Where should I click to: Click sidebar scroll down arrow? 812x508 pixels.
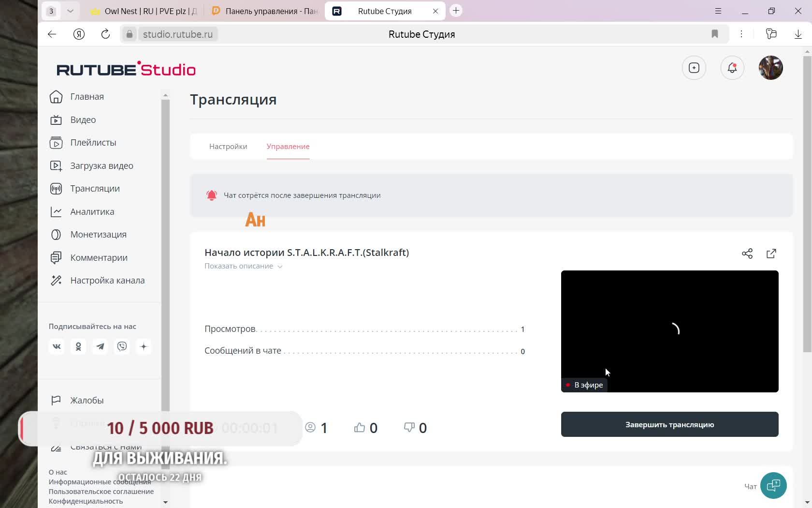tap(165, 502)
